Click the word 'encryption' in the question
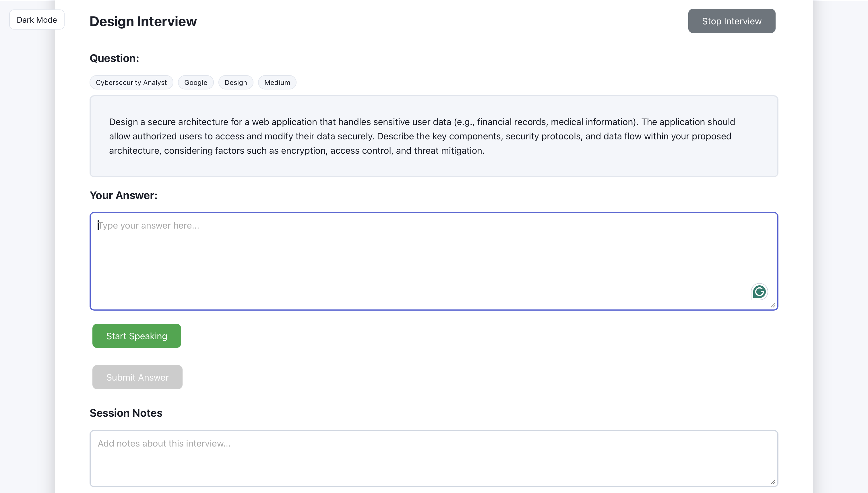The height and width of the screenshot is (493, 868). click(303, 151)
